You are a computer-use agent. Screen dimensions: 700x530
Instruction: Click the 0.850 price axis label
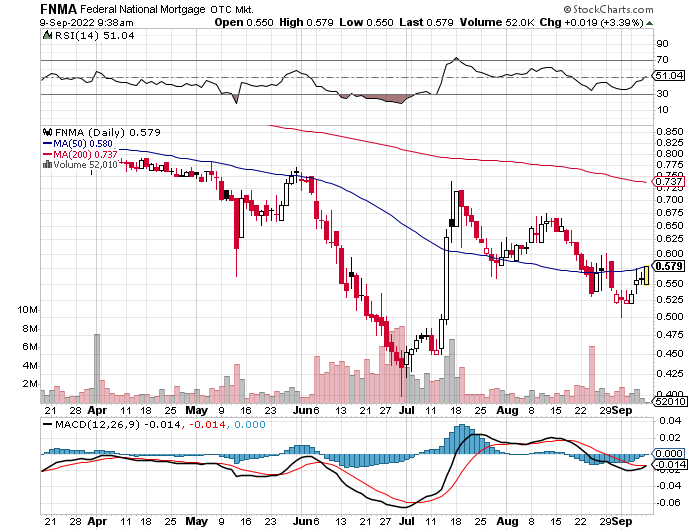(x=670, y=131)
